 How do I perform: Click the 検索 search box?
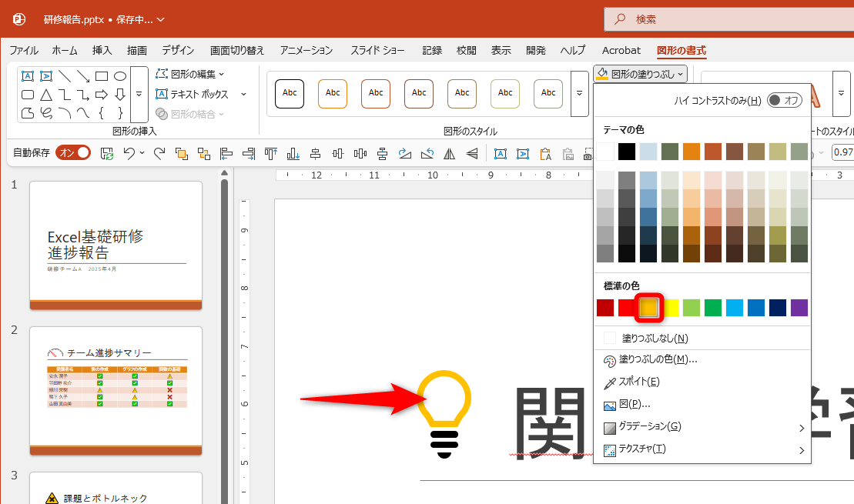tap(728, 19)
